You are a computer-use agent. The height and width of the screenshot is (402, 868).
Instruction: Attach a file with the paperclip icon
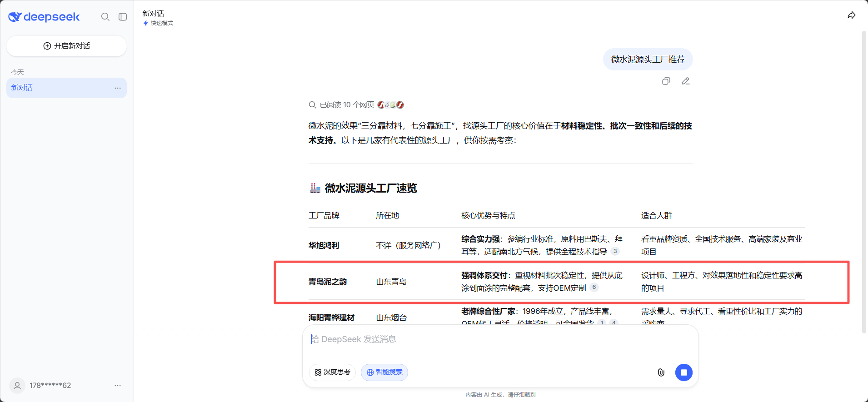click(x=661, y=372)
